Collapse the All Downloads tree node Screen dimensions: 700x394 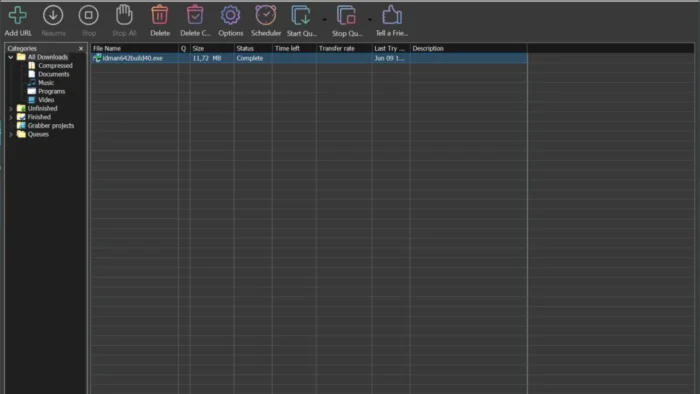point(11,57)
